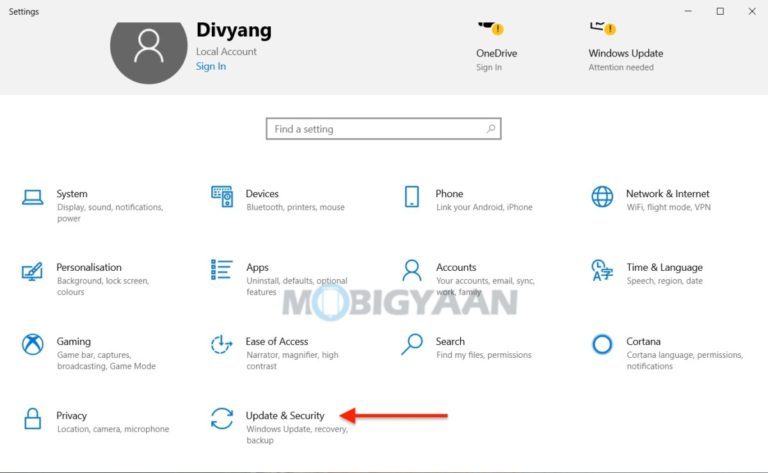Click the magnifier icon in search box

(490, 129)
